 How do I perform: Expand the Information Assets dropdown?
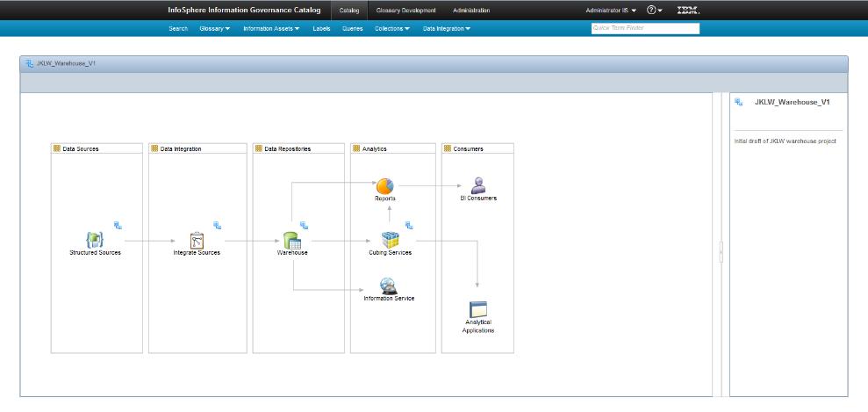271,28
